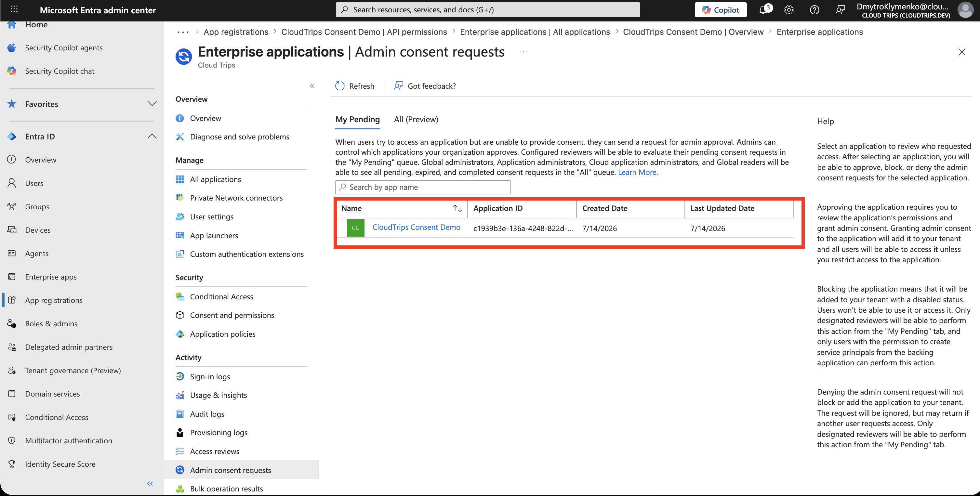Open the app launcher waffle icon
Image resolution: width=980 pixels, height=496 pixels.
pos(14,9)
